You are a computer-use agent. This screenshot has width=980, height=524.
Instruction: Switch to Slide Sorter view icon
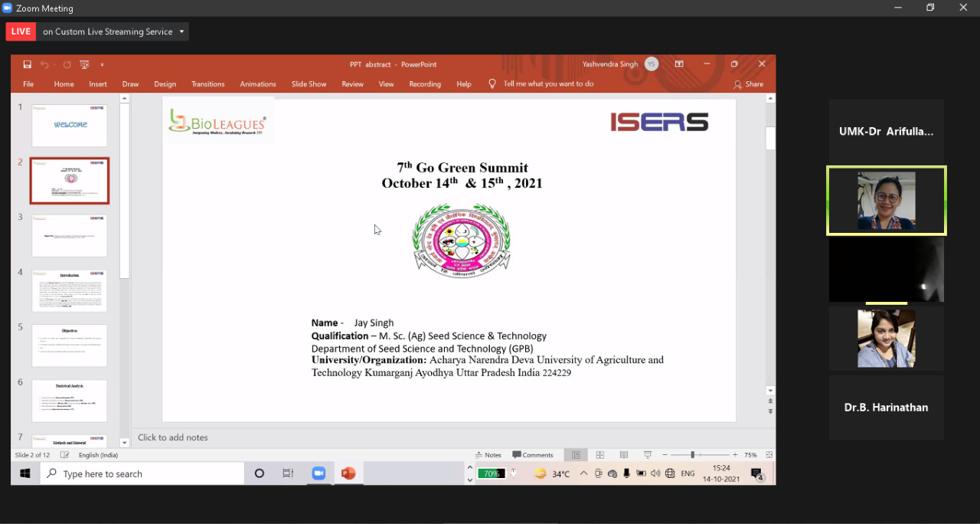600,455
